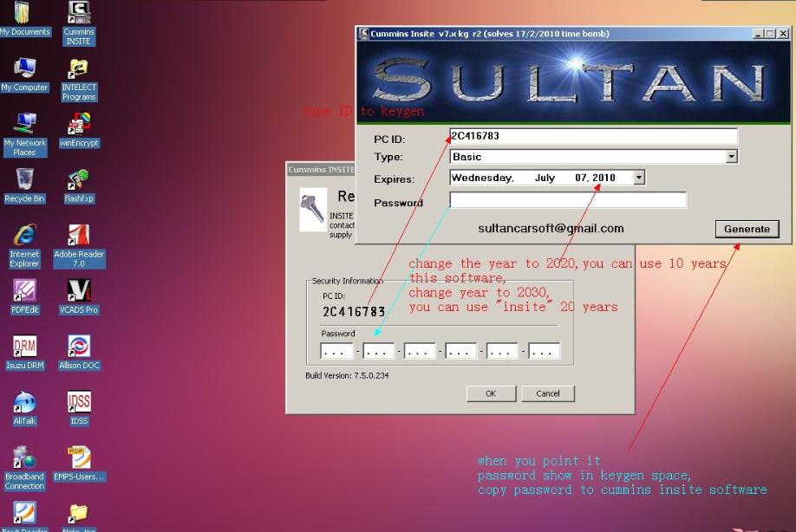Image resolution: width=796 pixels, height=532 pixels.
Task: Click the Generate button in the keygen
Action: coord(747,229)
